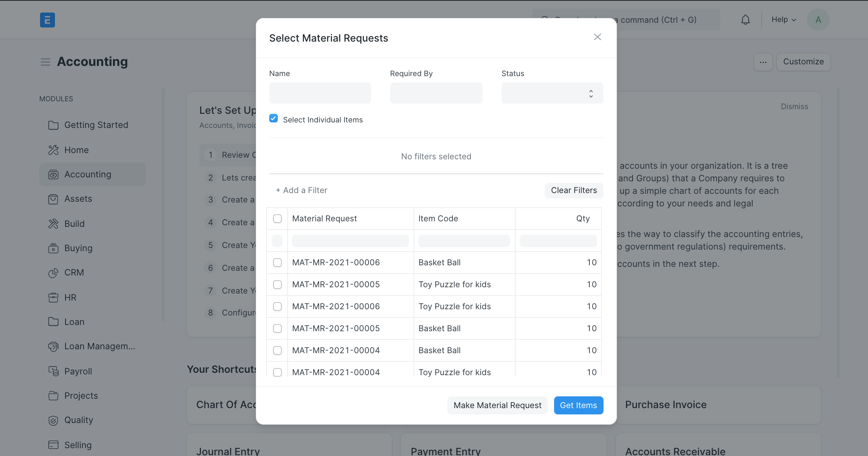Screen dimensions: 868x456
Task: Click the CRM module icon
Action: coord(53,273)
